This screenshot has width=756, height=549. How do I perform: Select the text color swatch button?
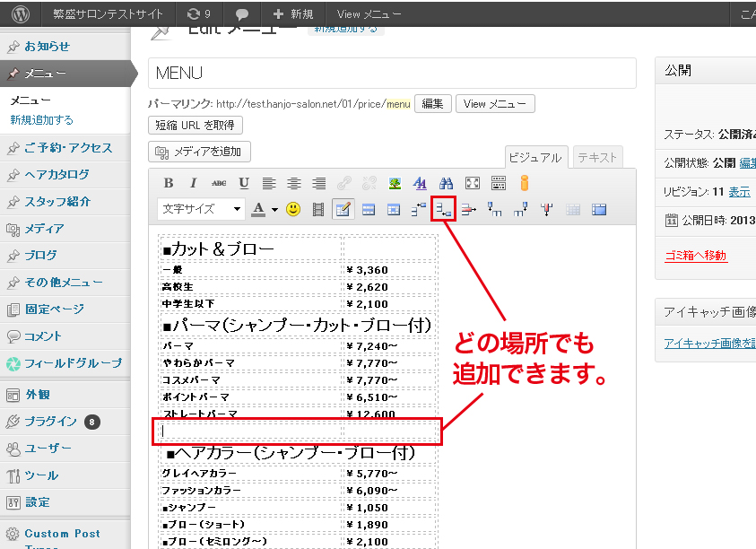[258, 209]
